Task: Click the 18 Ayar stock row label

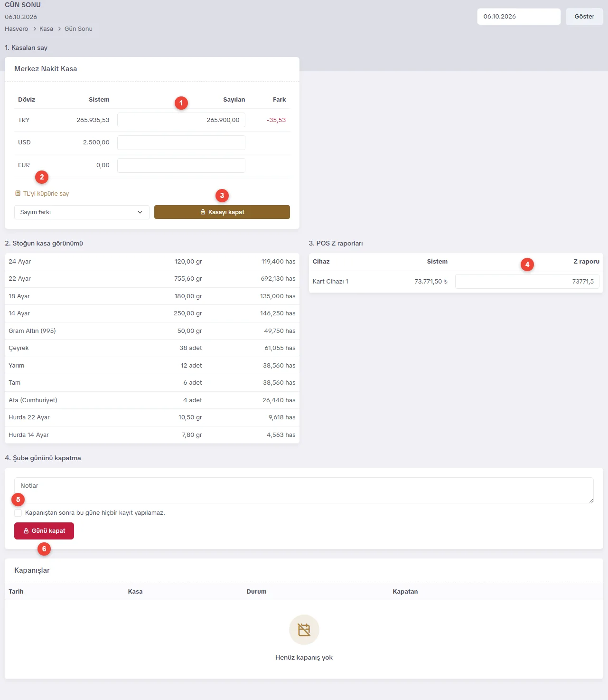Action: tap(19, 296)
